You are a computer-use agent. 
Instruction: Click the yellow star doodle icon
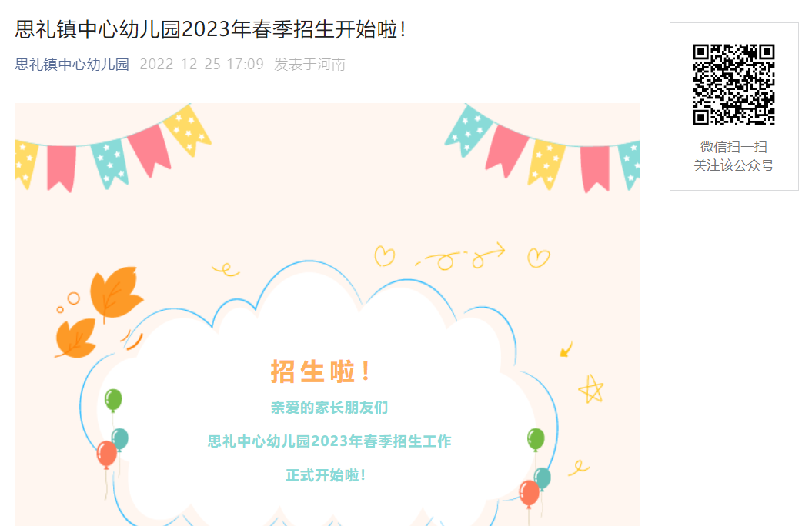(x=591, y=389)
